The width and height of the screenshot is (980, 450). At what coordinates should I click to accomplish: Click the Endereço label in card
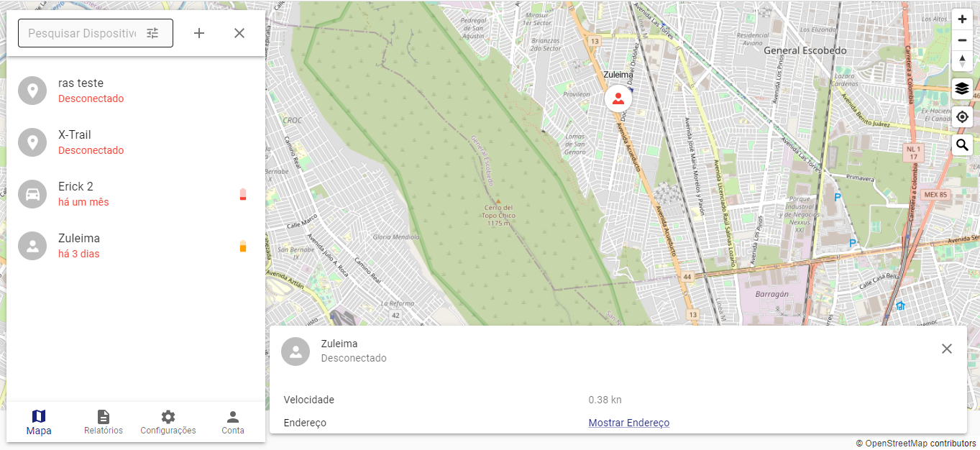305,423
